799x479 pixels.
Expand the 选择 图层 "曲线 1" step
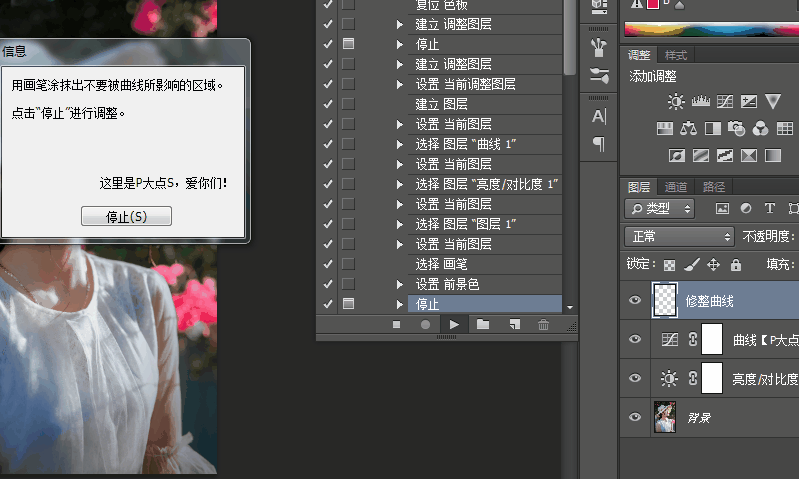(400, 144)
